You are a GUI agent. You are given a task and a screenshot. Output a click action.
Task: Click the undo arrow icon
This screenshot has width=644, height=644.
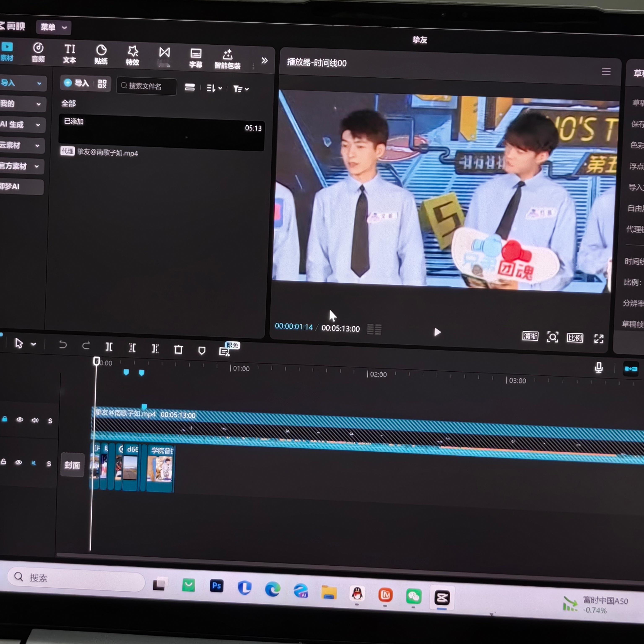click(x=63, y=345)
